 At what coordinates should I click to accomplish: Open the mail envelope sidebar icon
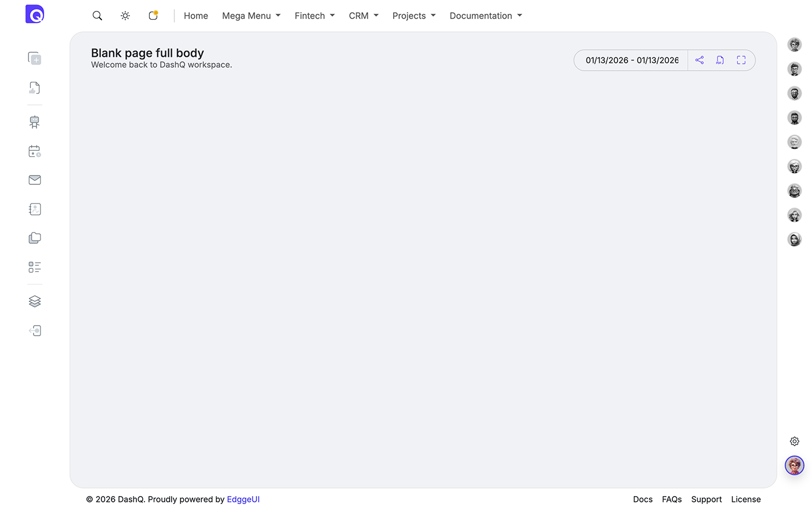click(35, 180)
